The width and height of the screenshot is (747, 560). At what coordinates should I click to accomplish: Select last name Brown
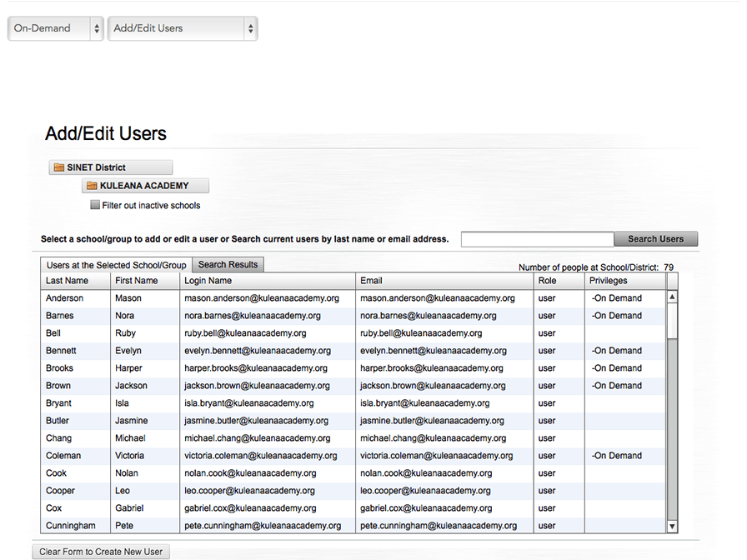pyautogui.click(x=58, y=386)
